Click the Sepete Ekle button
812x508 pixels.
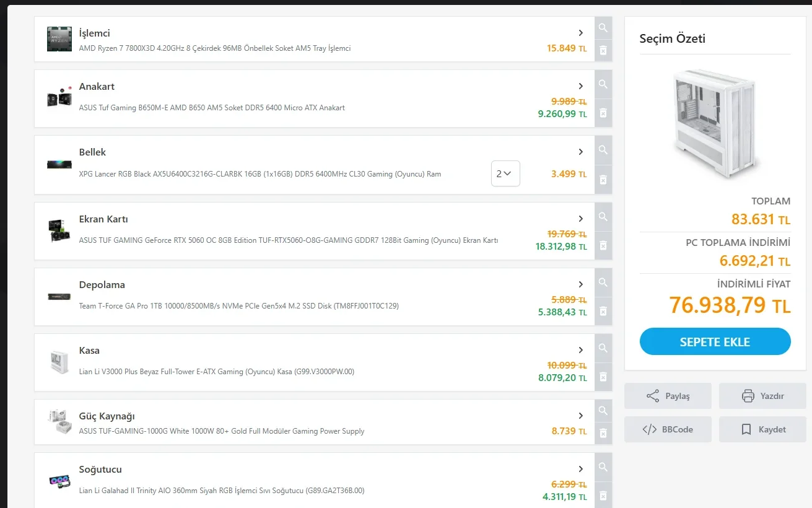point(715,342)
